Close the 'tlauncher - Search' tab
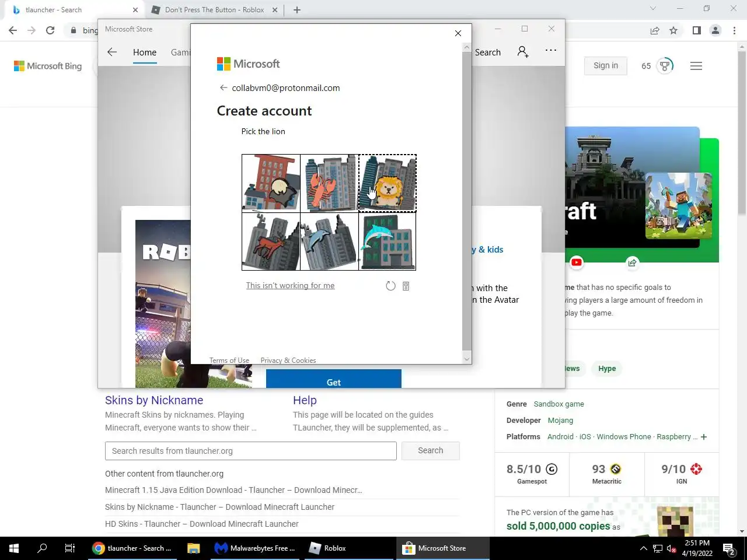This screenshot has height=560, width=747. pos(135,10)
